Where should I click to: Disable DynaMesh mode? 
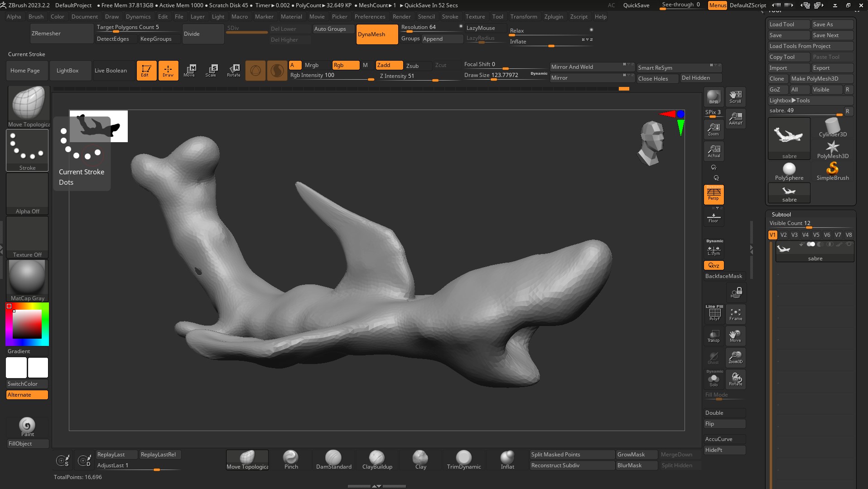377,34
